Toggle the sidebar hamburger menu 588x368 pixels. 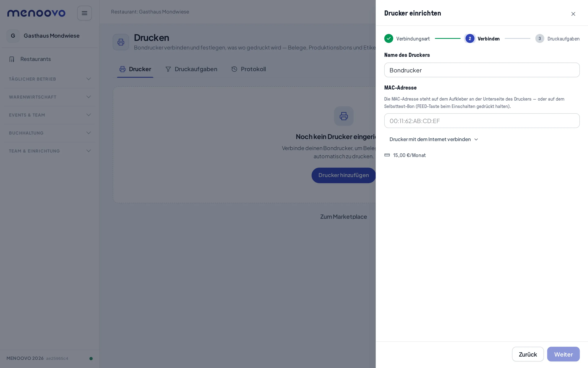point(84,13)
